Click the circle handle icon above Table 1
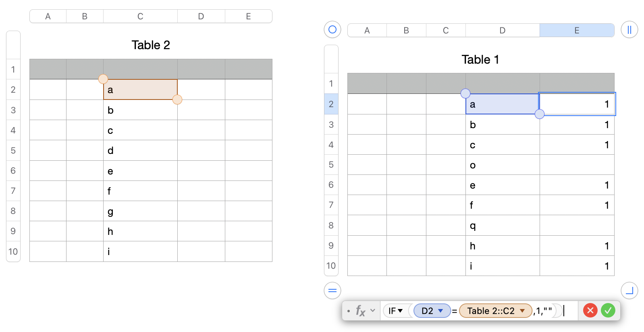The height and width of the screenshot is (332, 644). [332, 29]
